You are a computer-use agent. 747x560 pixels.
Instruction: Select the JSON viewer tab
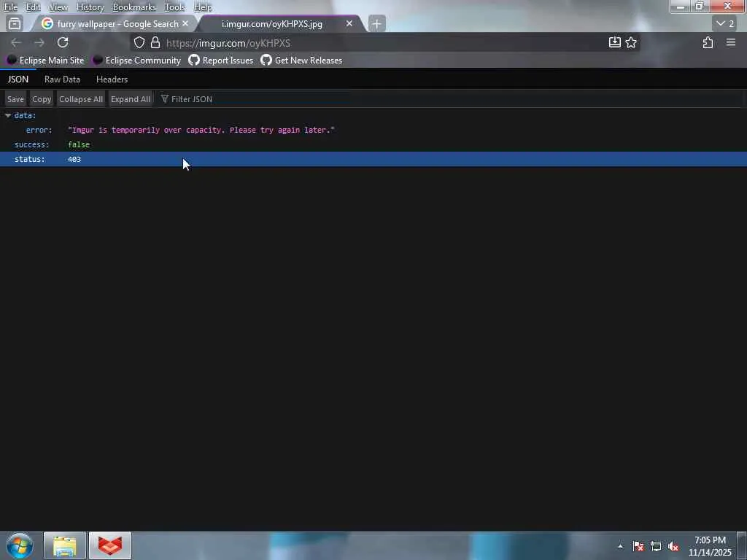[x=18, y=79]
